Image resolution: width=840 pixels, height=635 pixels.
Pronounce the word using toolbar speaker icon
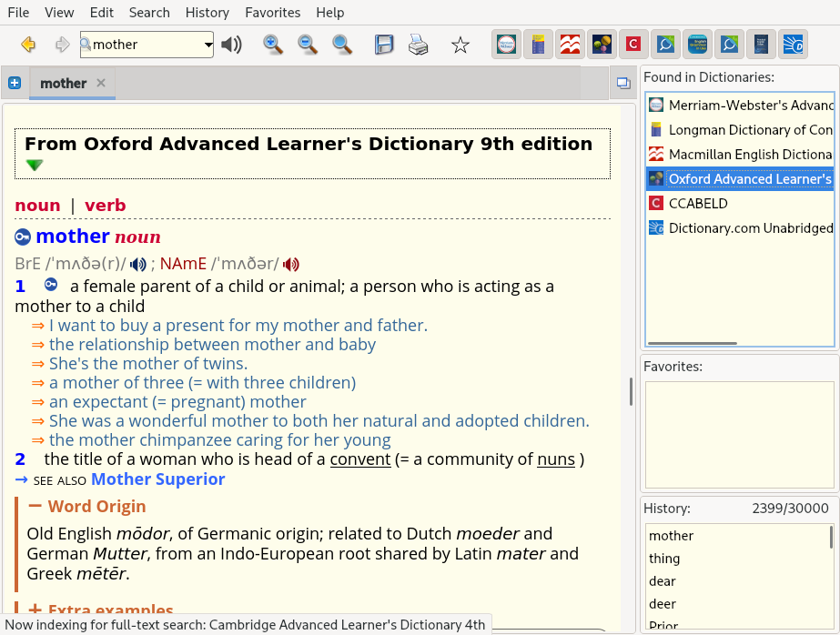(x=231, y=45)
